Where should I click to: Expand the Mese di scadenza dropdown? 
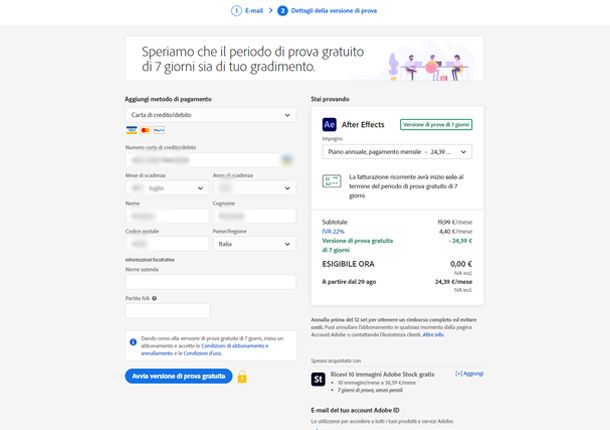pyautogui.click(x=167, y=188)
